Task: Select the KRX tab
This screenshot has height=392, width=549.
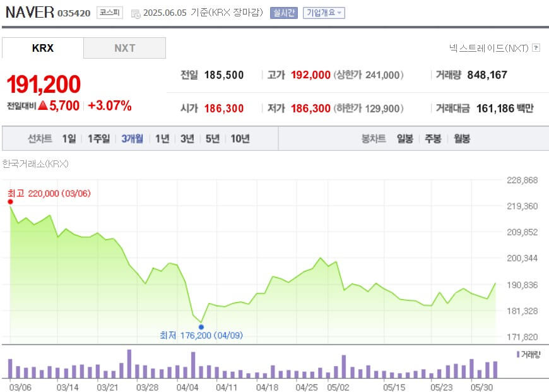Action: 42,47
